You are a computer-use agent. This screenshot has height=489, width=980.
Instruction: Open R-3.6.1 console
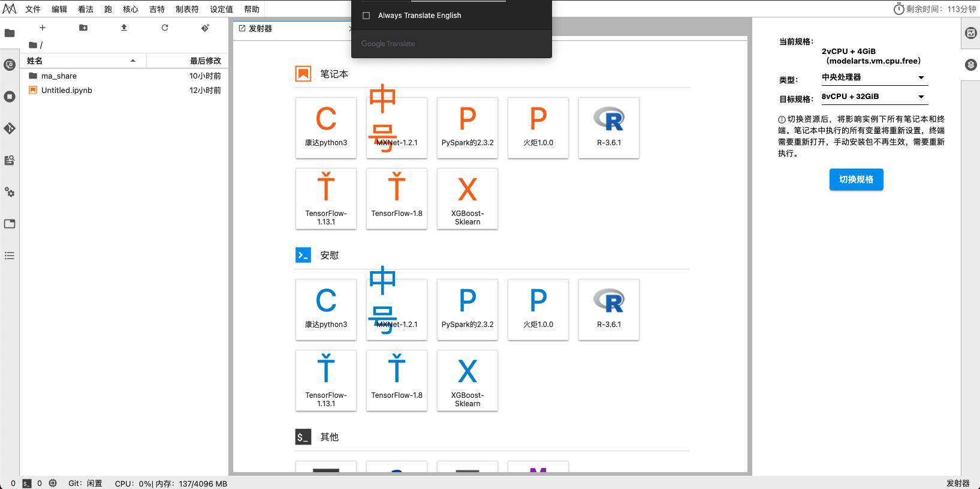tap(609, 310)
